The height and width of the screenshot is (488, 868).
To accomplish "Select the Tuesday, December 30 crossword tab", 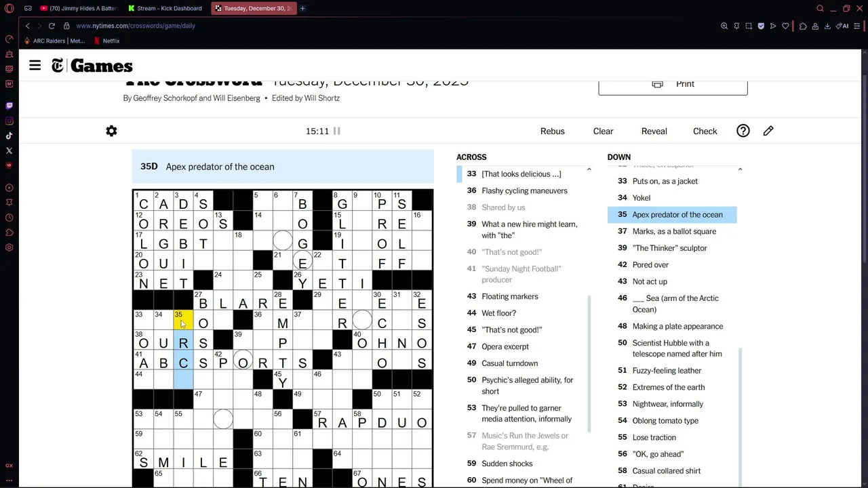I will coord(254,8).
